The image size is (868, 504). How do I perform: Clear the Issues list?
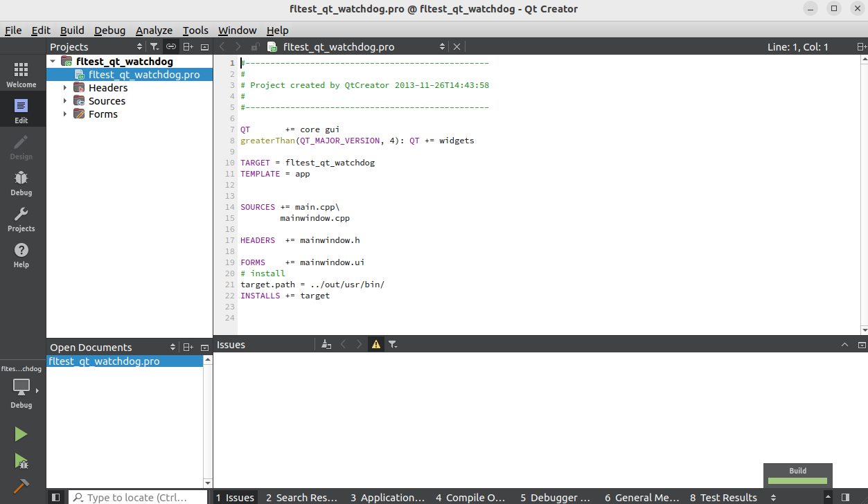(326, 344)
